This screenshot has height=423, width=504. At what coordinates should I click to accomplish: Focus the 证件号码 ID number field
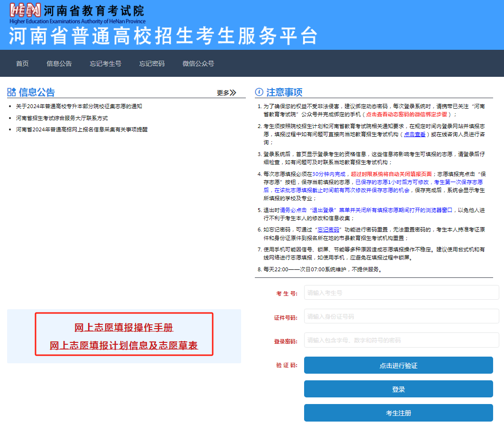(x=401, y=316)
